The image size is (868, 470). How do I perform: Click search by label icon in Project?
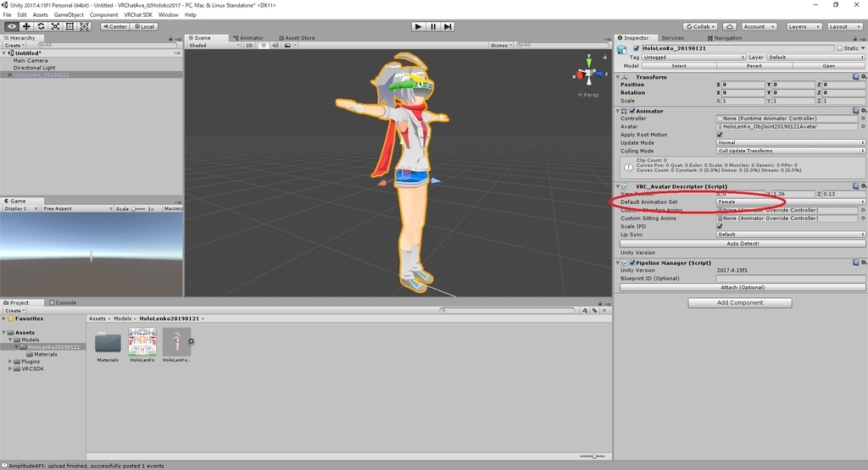coord(594,310)
